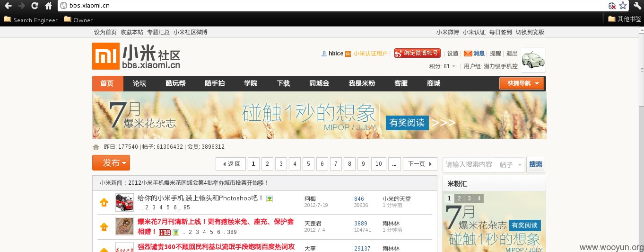644x252 pixels.
Task: Expand the 积分: 81 dropdown arrow
Action: (x=454, y=66)
